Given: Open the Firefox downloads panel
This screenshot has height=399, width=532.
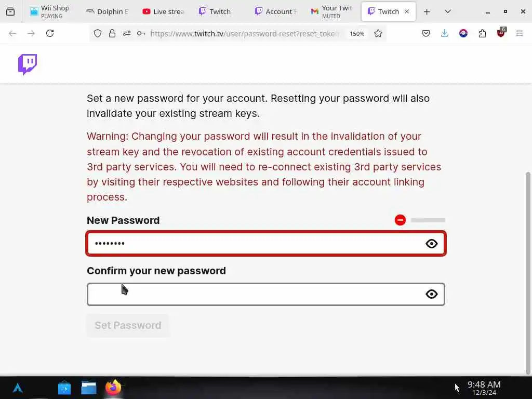Looking at the screenshot, I should [444, 33].
